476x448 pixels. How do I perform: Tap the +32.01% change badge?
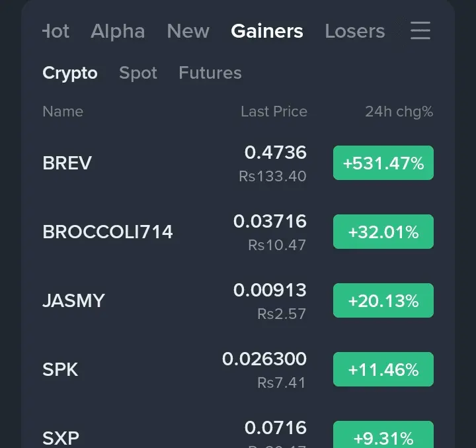(x=383, y=232)
